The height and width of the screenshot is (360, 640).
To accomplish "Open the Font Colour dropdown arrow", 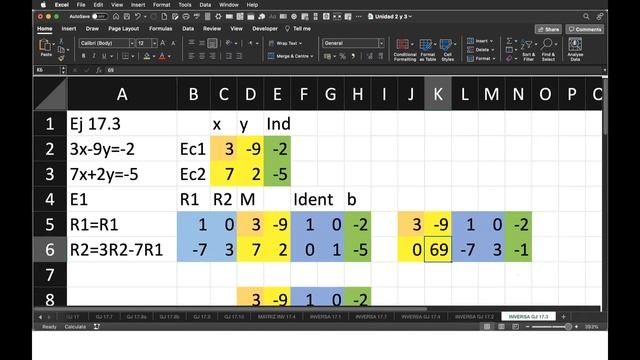I will [x=169, y=56].
